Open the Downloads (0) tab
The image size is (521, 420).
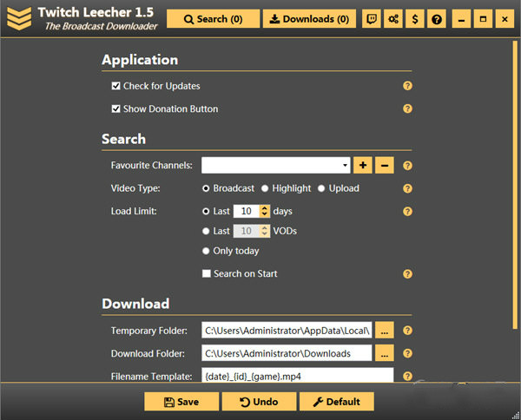[x=309, y=19]
